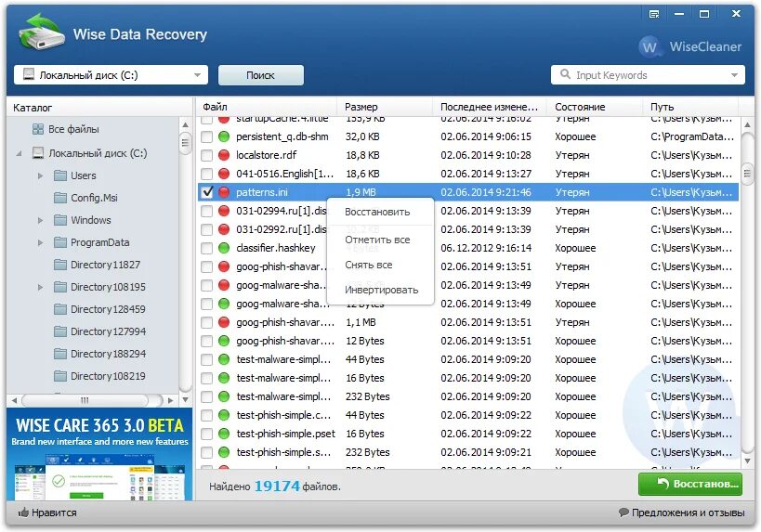Image resolution: width=761 pixels, height=532 pixels.
Task: Sort by the Путь column header
Action: (691, 107)
